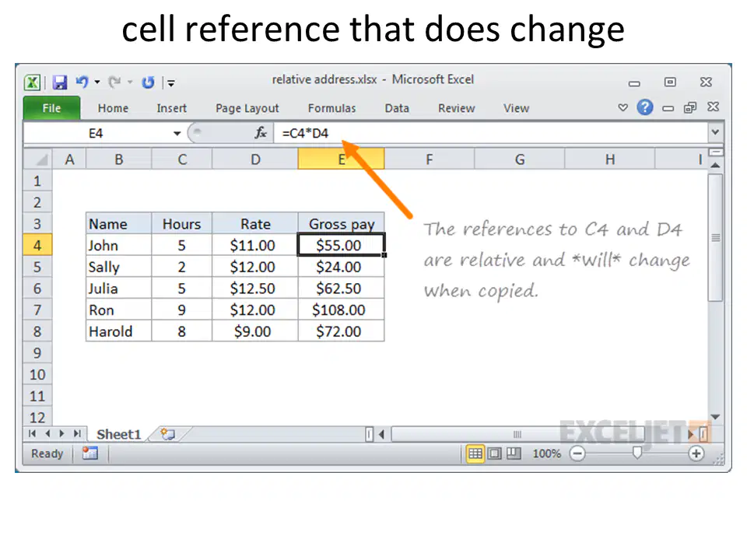Restore down the workbook window icon

(x=690, y=107)
